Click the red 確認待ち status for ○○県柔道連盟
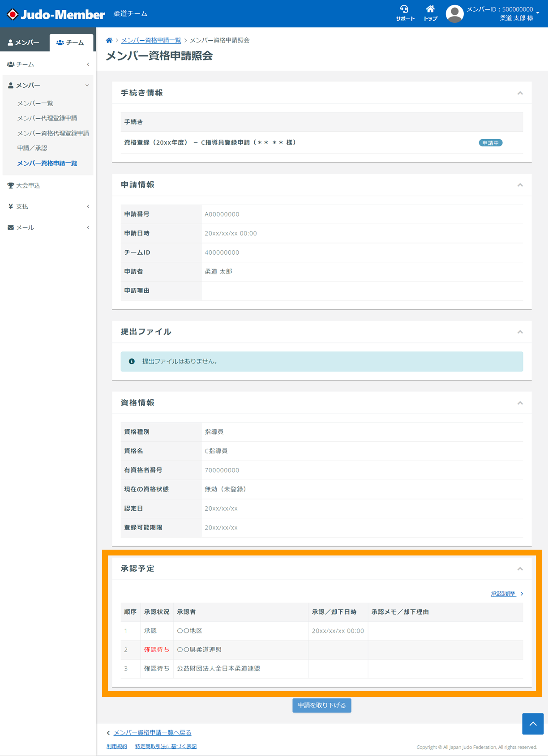 coord(157,649)
